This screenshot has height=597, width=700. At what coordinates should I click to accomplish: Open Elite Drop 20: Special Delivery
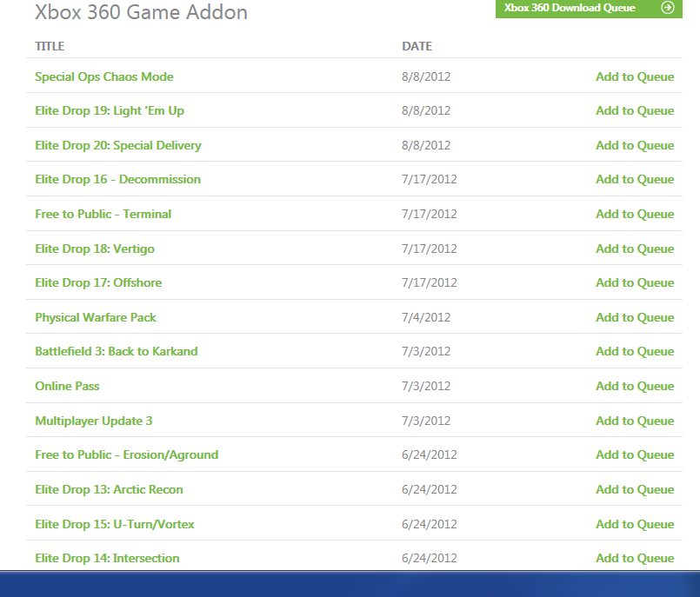[x=118, y=145]
